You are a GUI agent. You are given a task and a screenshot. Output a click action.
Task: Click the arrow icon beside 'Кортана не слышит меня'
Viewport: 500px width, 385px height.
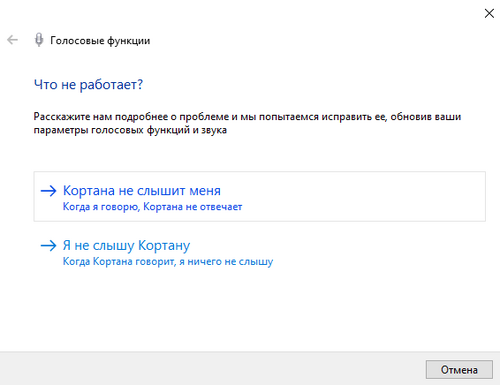[49, 191]
